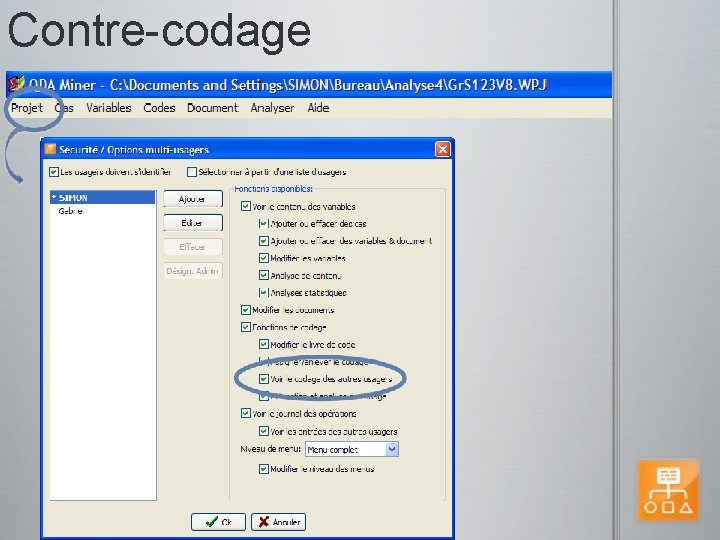Click the Désign. Admin button
Viewport: 720px width, 540px height.
(193, 271)
